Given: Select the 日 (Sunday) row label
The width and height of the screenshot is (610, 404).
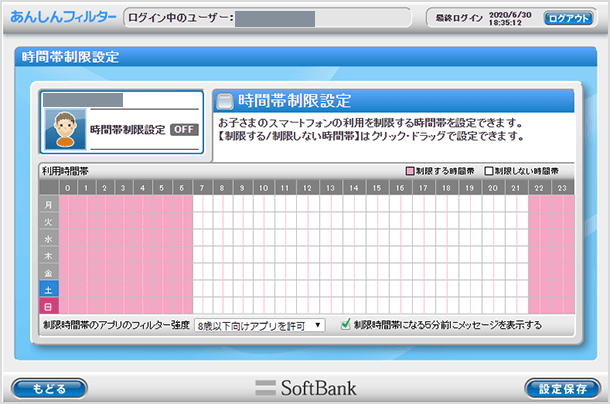Looking at the screenshot, I should (x=48, y=305).
